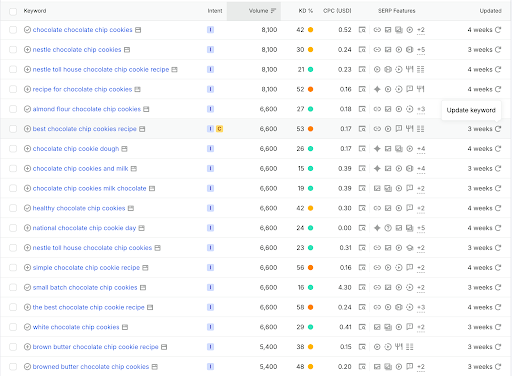Open keyword chocolate chip cookies and milk
This screenshot has width=512, height=376.
coord(80,169)
